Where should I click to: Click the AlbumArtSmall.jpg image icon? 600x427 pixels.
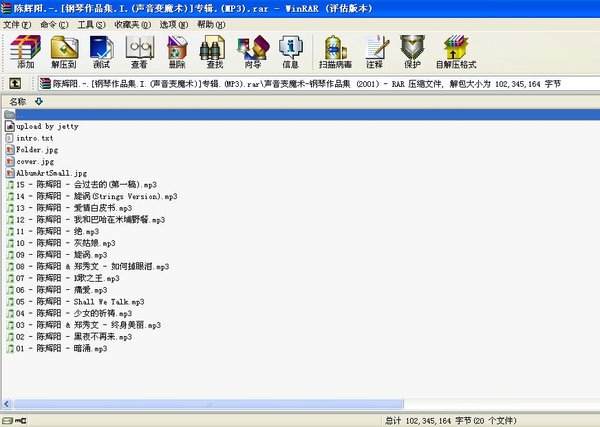pos(10,173)
